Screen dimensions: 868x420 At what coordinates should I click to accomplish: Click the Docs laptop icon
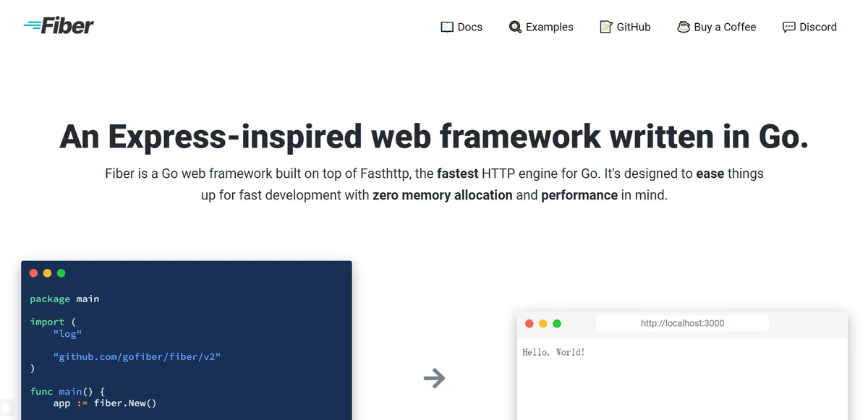tap(447, 27)
